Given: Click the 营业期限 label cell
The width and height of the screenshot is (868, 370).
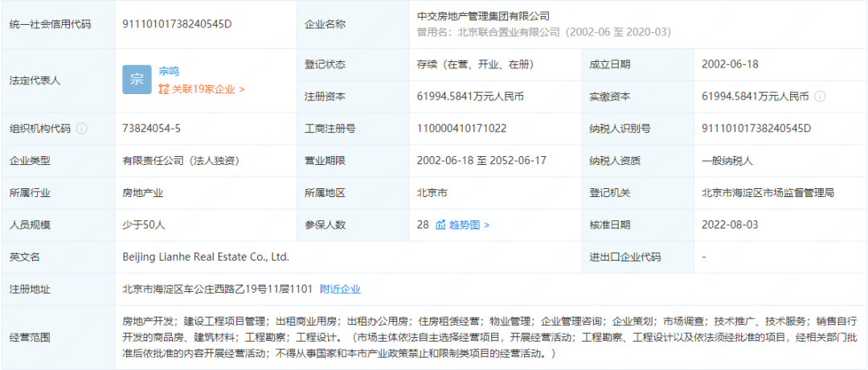Looking at the screenshot, I should 353,161.
